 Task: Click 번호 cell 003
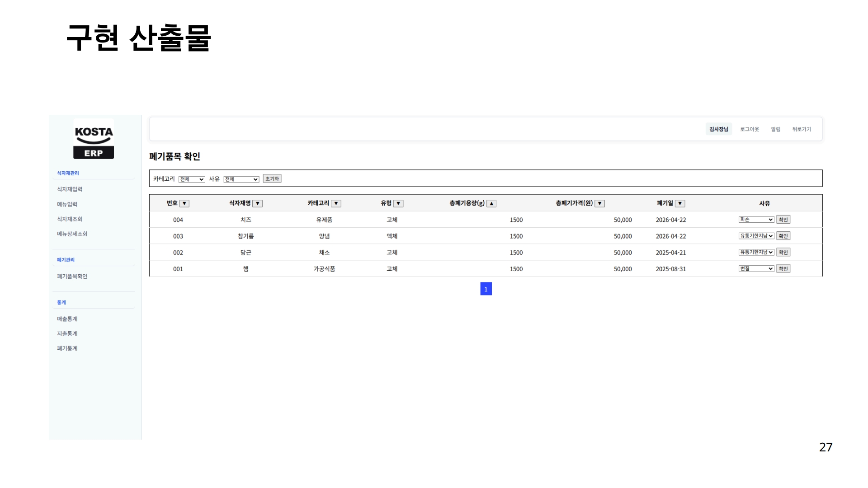tap(178, 236)
